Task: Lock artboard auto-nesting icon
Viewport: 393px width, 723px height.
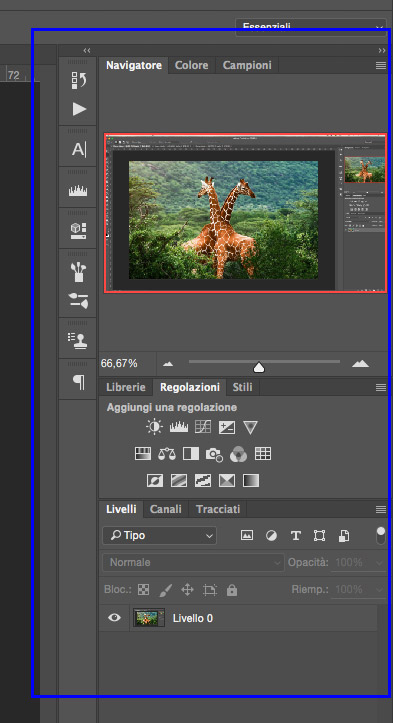Action: 210,590
